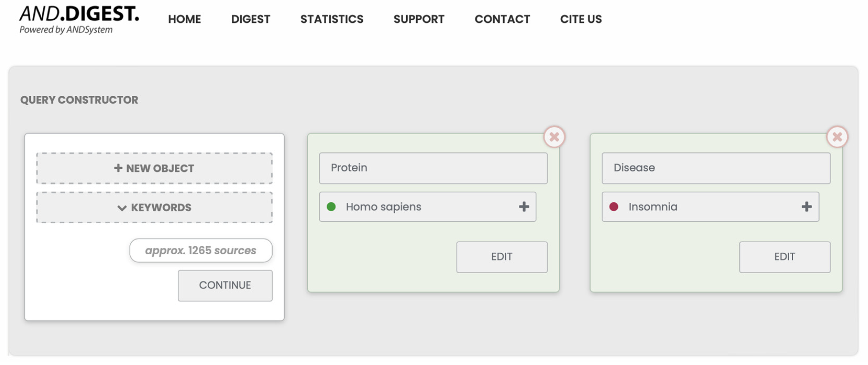Add a new object to query
Image resolution: width=868 pixels, height=365 pixels.
[x=154, y=168]
